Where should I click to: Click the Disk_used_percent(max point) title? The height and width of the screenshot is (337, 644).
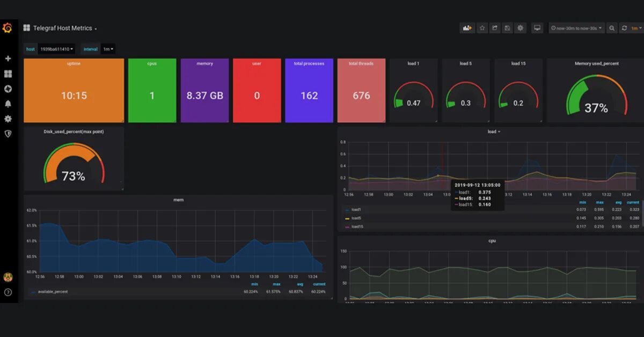(x=74, y=131)
